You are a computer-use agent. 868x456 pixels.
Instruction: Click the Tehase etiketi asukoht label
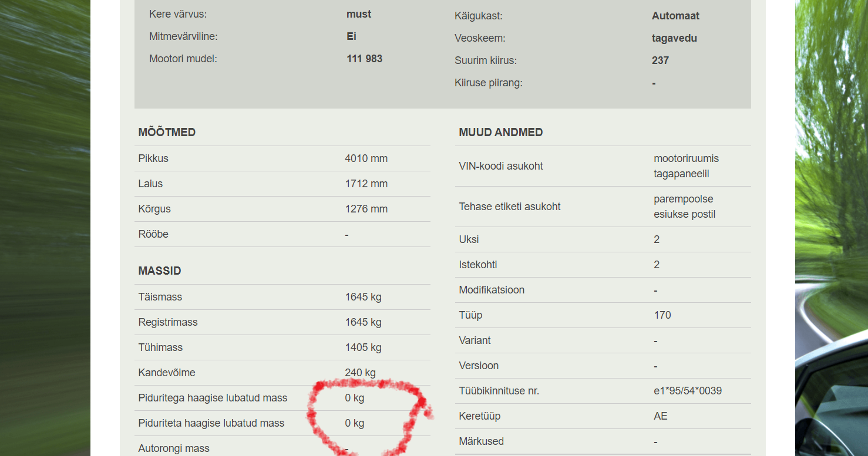(x=510, y=207)
